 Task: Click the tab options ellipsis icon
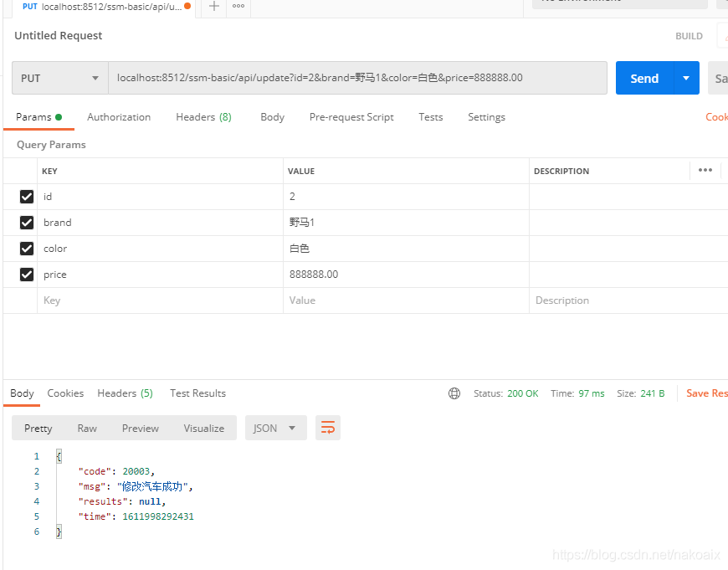click(x=238, y=7)
